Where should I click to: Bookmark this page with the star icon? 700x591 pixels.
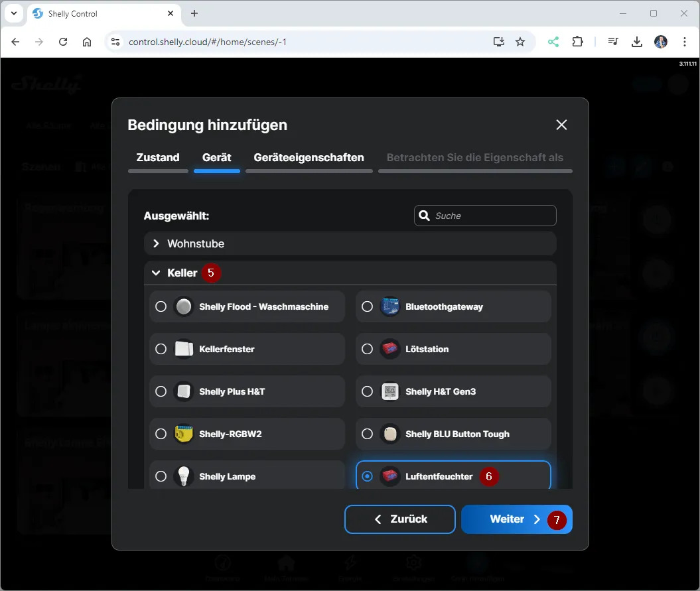click(520, 42)
